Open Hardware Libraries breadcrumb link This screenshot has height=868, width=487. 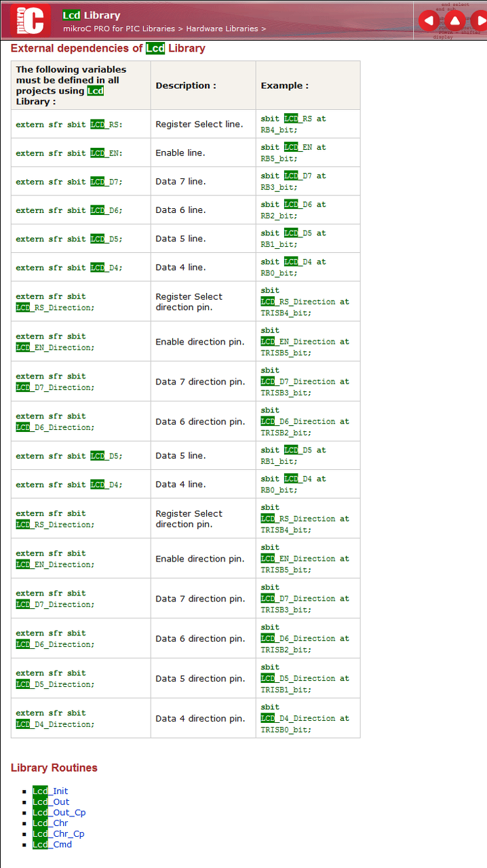(x=222, y=28)
